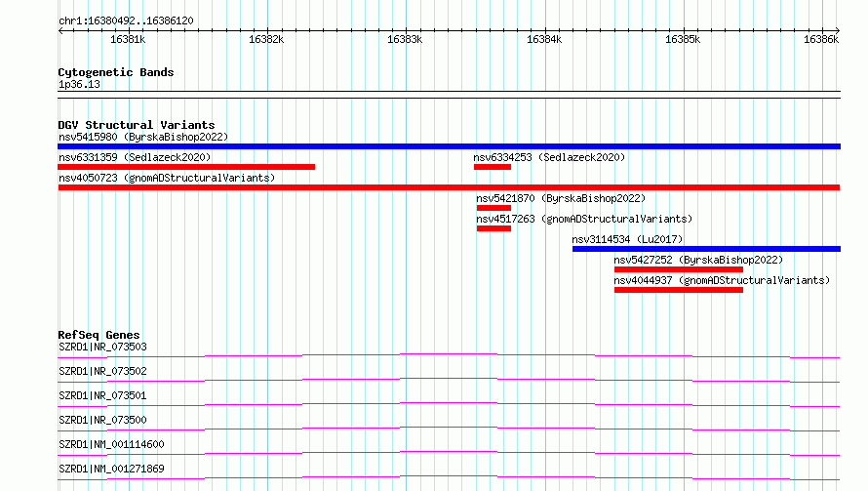
Task: Select the RefSeq Genes track title
Action: point(99,335)
